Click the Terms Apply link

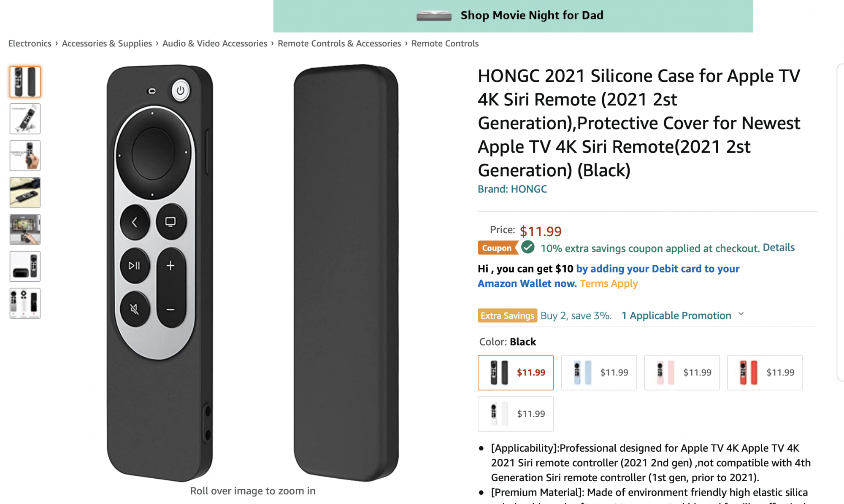609,283
